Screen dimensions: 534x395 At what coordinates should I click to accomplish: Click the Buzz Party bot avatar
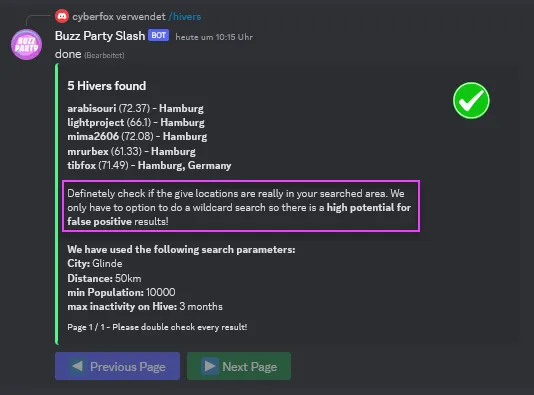click(x=27, y=45)
